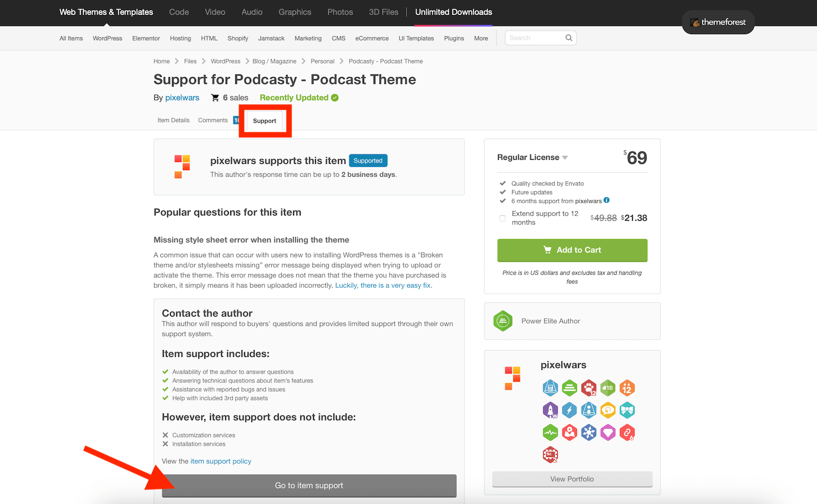Click the green heartbeat pulse badge
The width and height of the screenshot is (817, 504).
point(550,433)
